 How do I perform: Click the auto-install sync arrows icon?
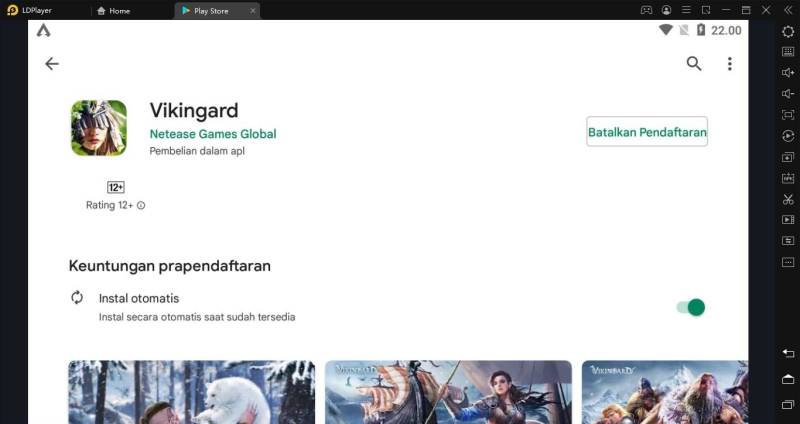click(77, 297)
